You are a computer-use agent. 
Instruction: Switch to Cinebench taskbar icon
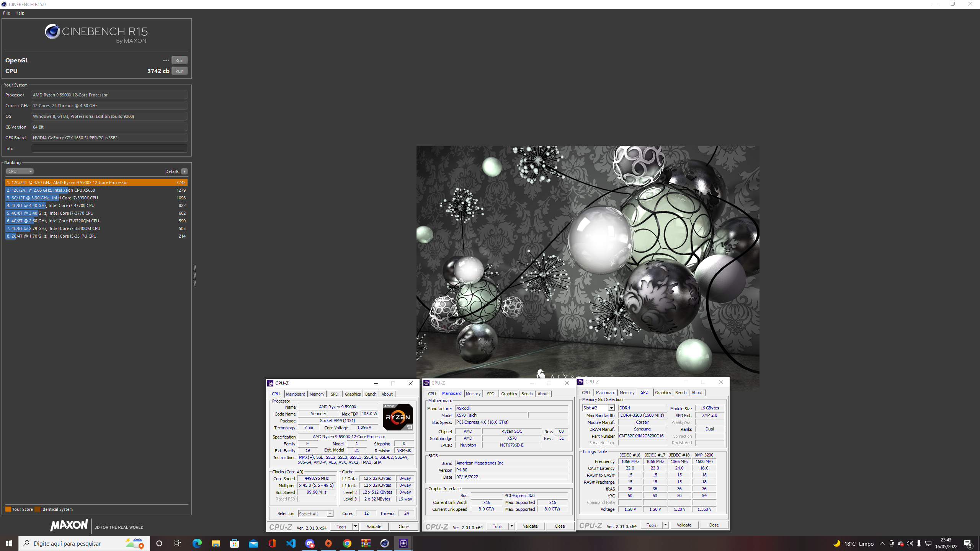pos(385,543)
